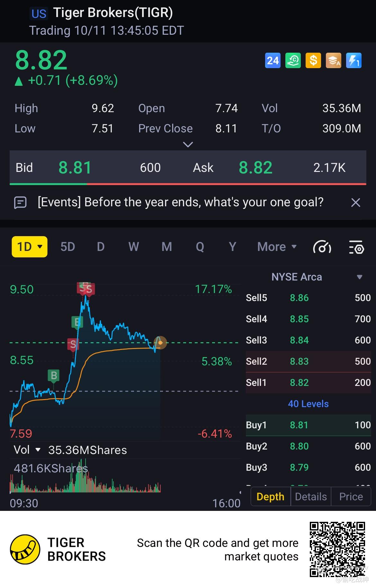
Task: Open chart display settings icon
Action: point(356,247)
